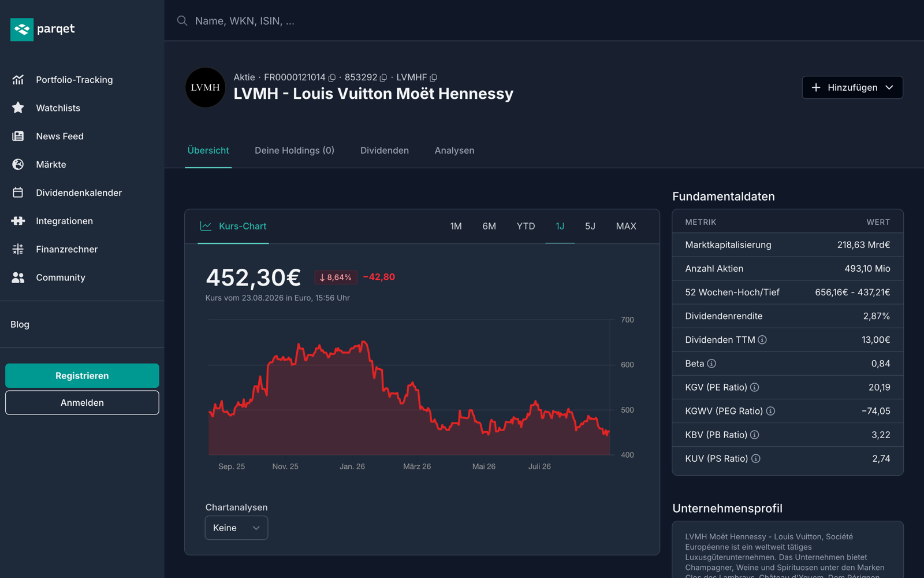
Task: Click the Community people icon
Action: point(18,277)
